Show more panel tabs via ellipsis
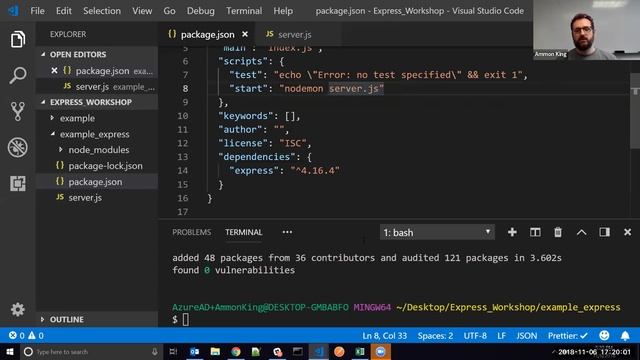This screenshot has height=360, width=640. pos(287,232)
